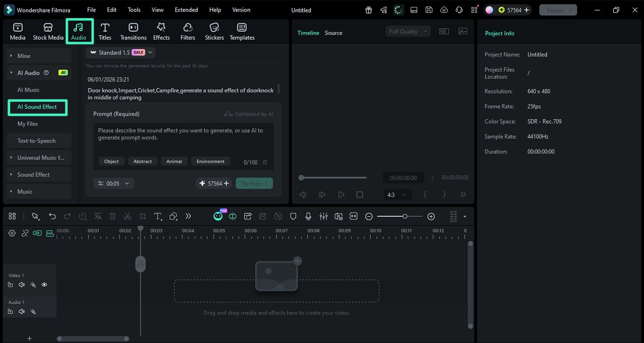Screen dimensions: 644x343
Task: Open the Effects panel
Action: point(161,32)
